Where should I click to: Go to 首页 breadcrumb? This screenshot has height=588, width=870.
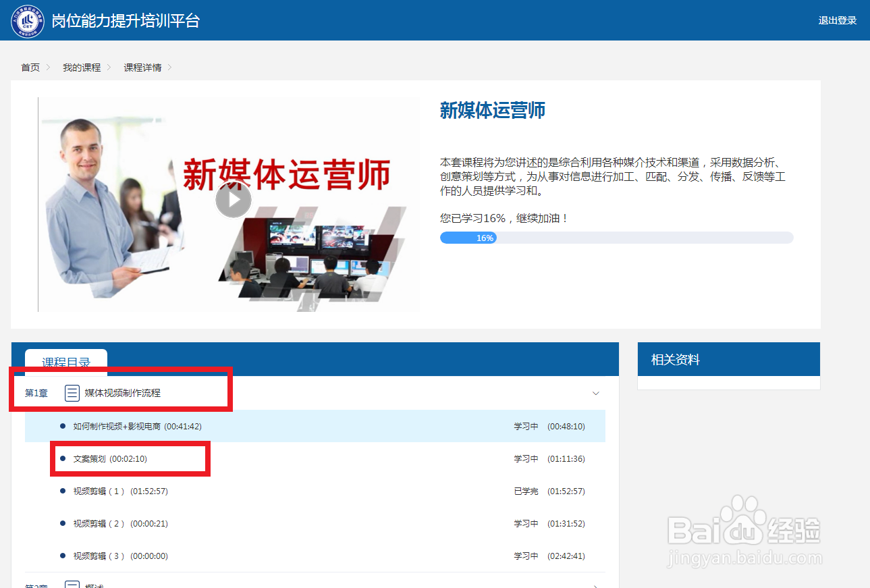(x=30, y=68)
